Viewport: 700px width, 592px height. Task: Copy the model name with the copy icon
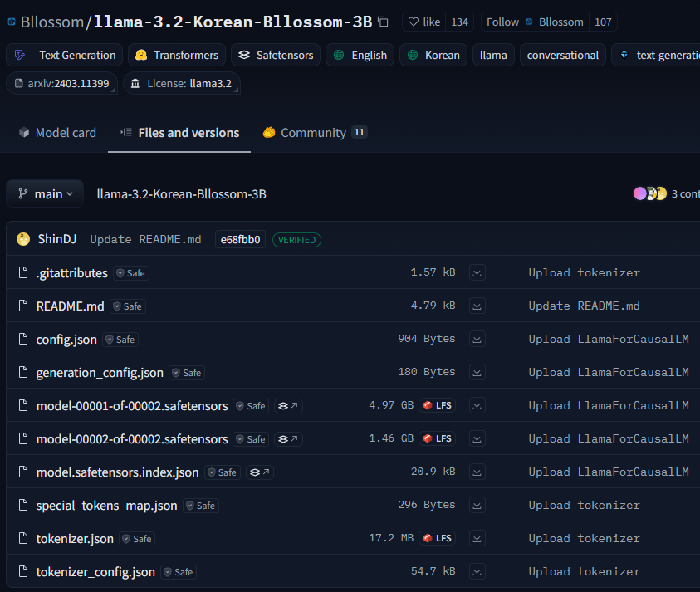pyautogui.click(x=383, y=22)
